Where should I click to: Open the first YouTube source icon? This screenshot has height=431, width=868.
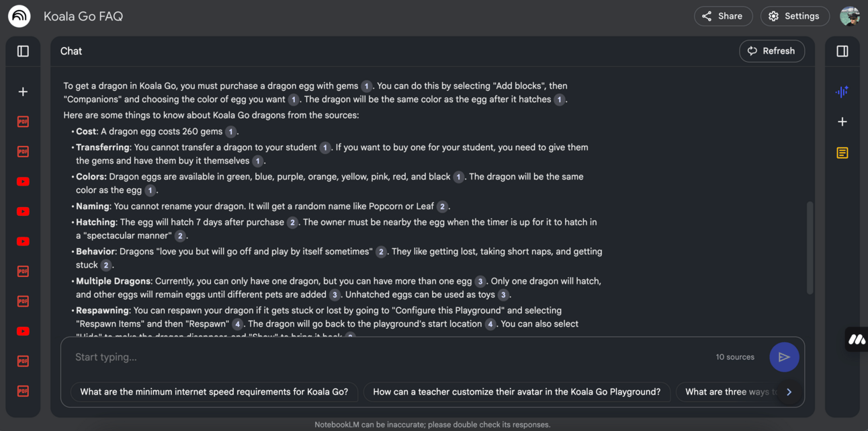[x=23, y=182]
